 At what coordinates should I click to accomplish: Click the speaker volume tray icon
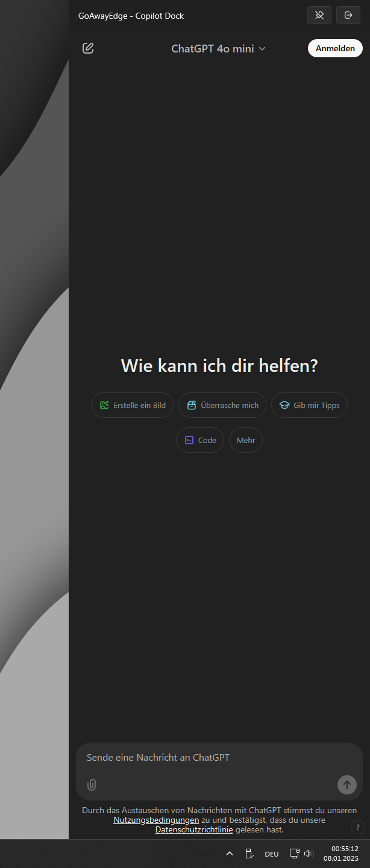tap(309, 854)
